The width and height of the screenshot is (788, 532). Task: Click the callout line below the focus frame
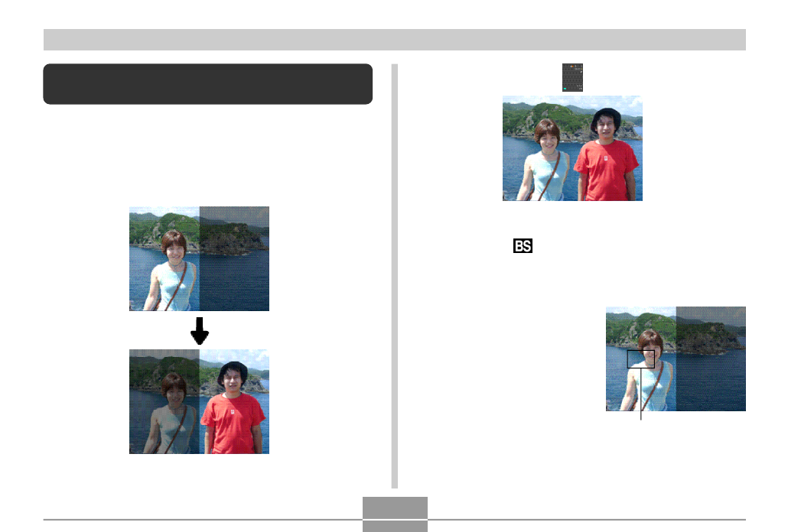point(641,394)
